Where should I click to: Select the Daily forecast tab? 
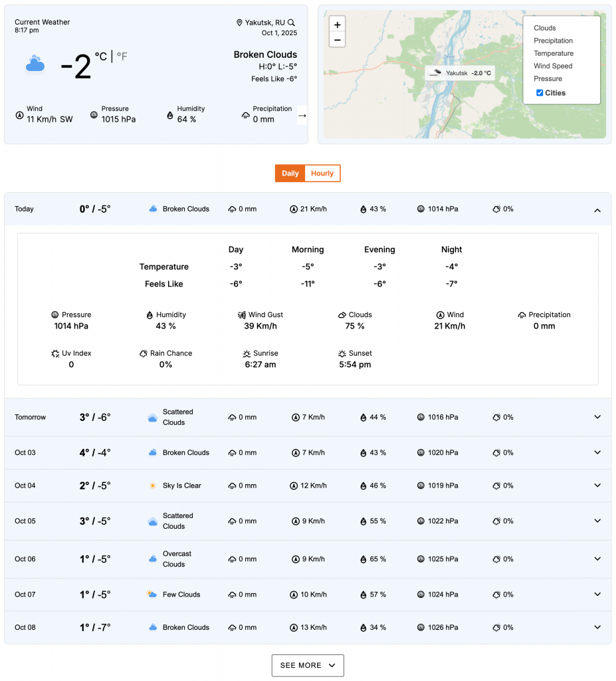point(290,174)
